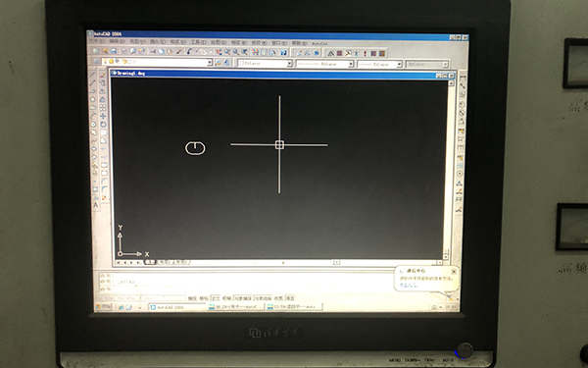Toggle Ortho mode (正交) in status bar

[x=216, y=298]
